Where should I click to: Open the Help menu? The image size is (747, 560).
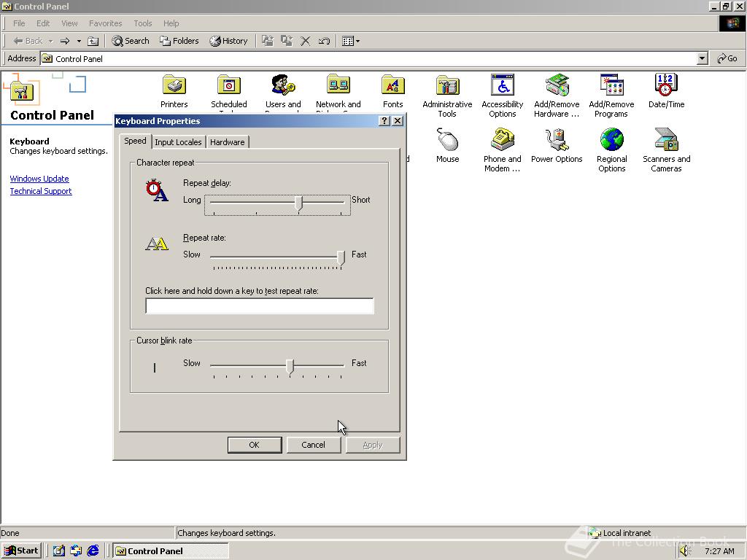[171, 23]
